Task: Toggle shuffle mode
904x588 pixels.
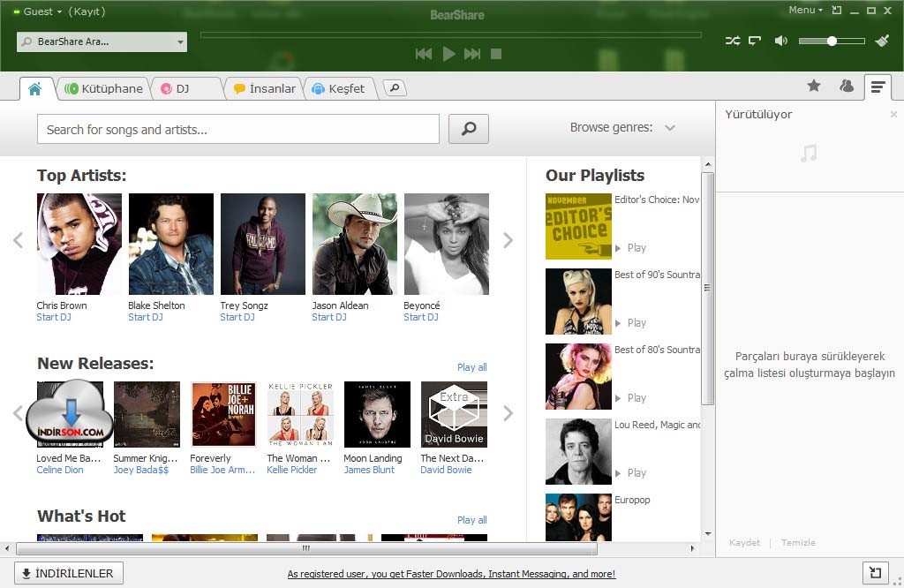Action: 733,41
